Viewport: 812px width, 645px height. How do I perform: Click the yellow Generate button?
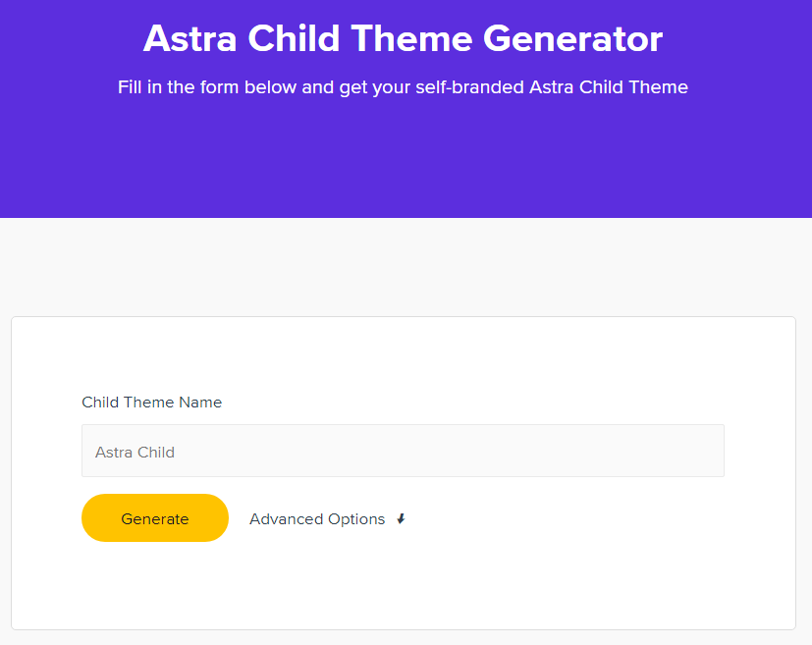click(x=155, y=518)
